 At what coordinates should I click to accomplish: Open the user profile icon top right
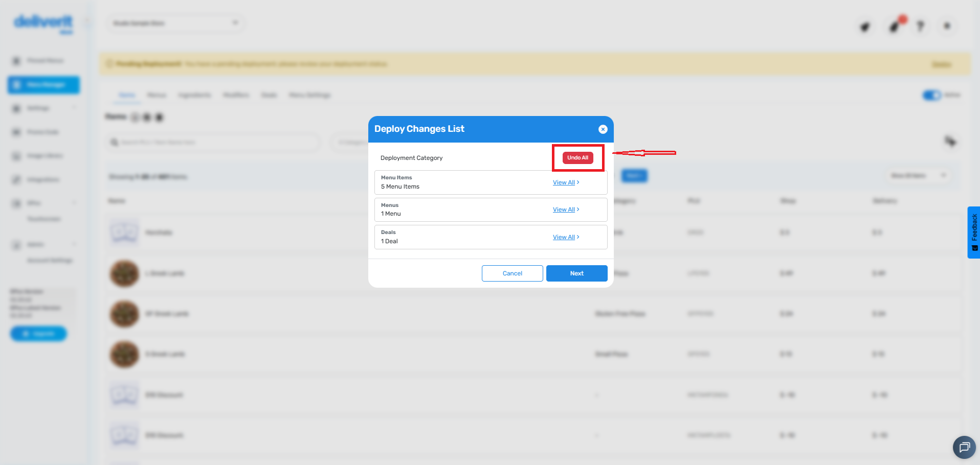(x=947, y=26)
